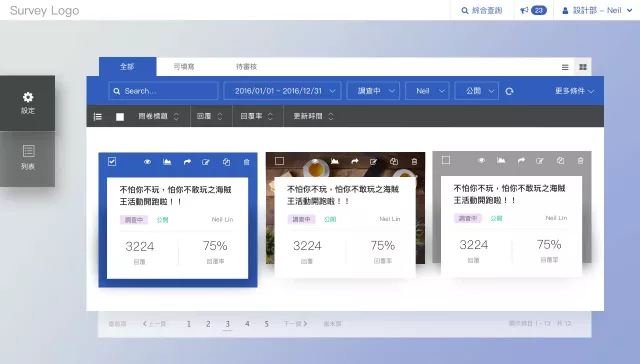The image size is (640, 364).
Task: Switch to list view layout icon
Action: [565, 67]
